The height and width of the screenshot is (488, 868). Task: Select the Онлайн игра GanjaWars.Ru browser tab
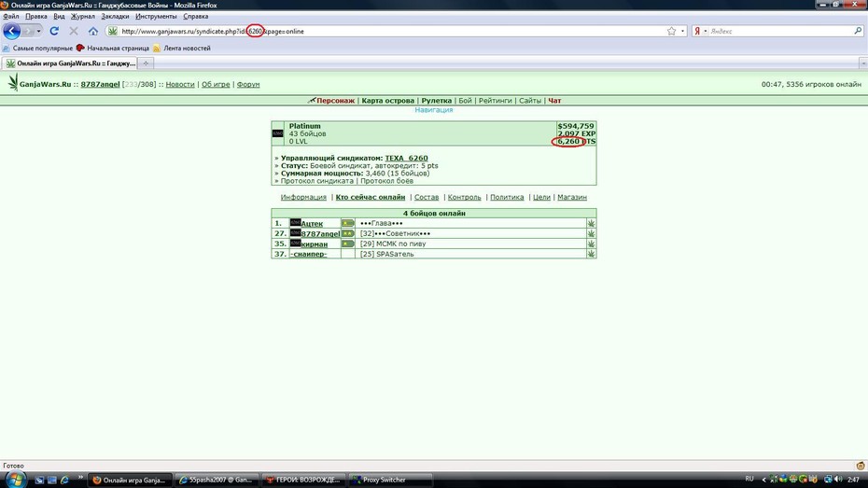coord(70,63)
